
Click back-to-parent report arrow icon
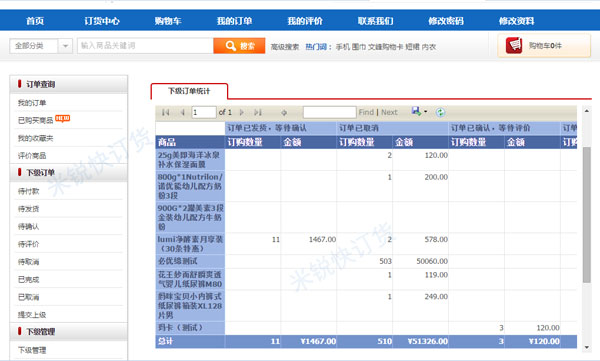point(284,112)
